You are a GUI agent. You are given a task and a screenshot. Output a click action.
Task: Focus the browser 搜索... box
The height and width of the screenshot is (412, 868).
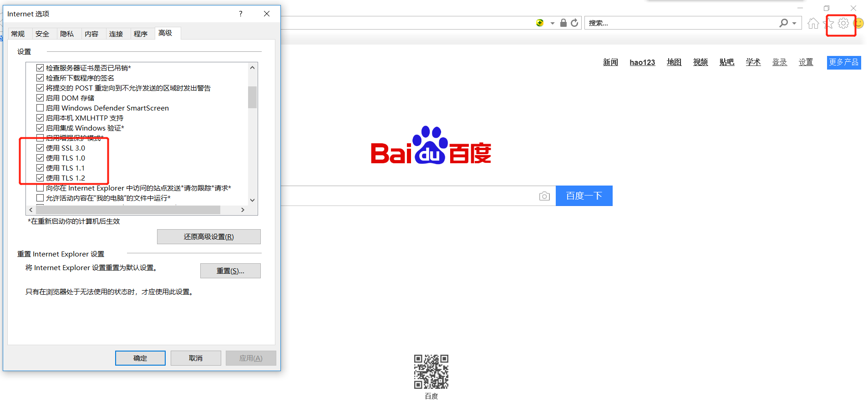(x=681, y=23)
